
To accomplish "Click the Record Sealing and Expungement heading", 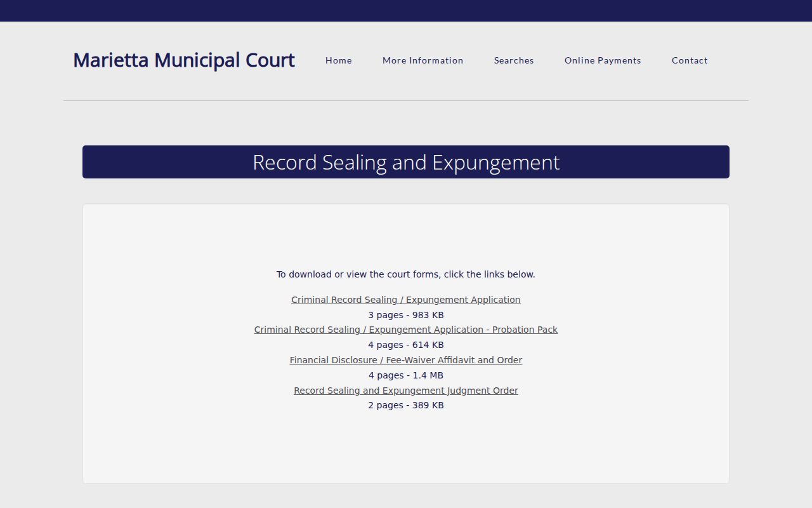I will [x=406, y=162].
